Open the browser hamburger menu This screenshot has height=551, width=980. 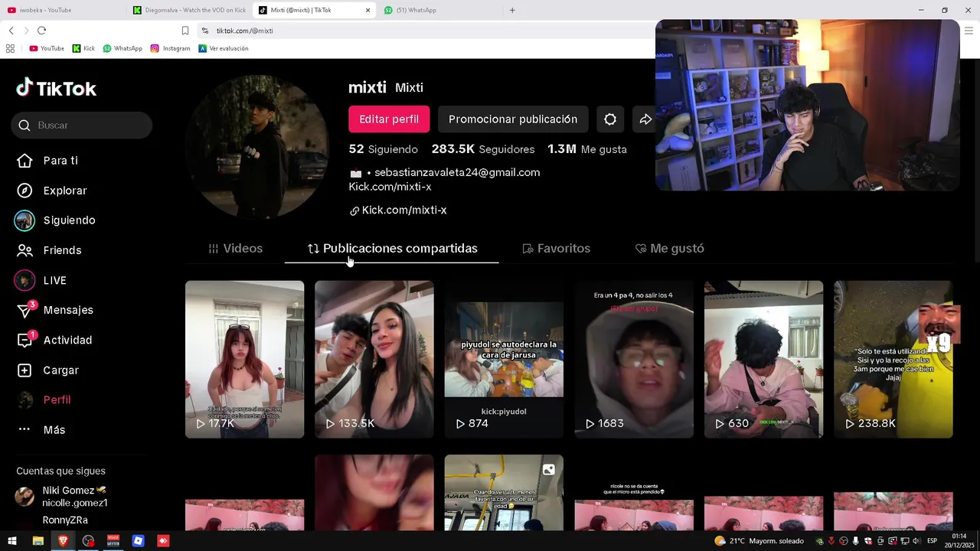969,31
